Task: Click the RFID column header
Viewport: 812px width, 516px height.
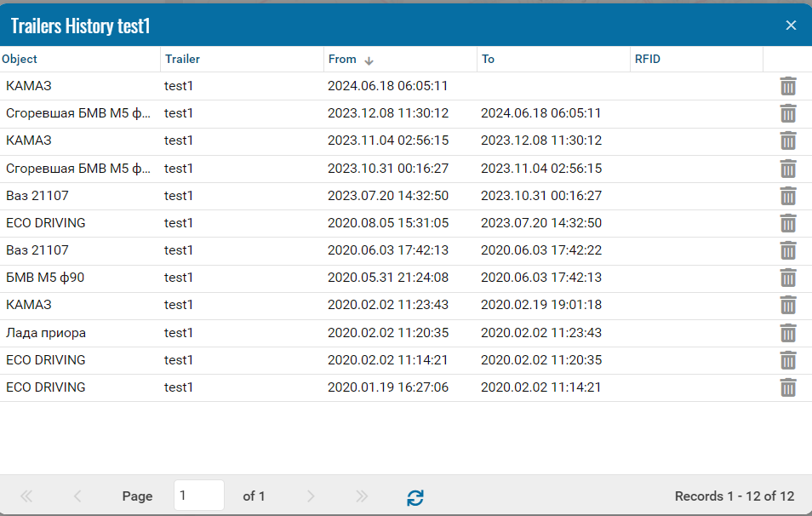Action: 647,60
